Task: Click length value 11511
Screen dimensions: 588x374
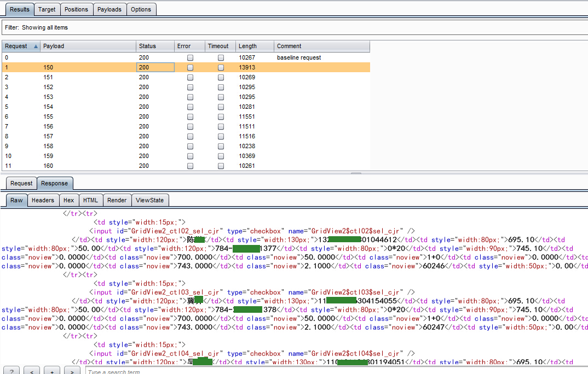Action: point(247,126)
